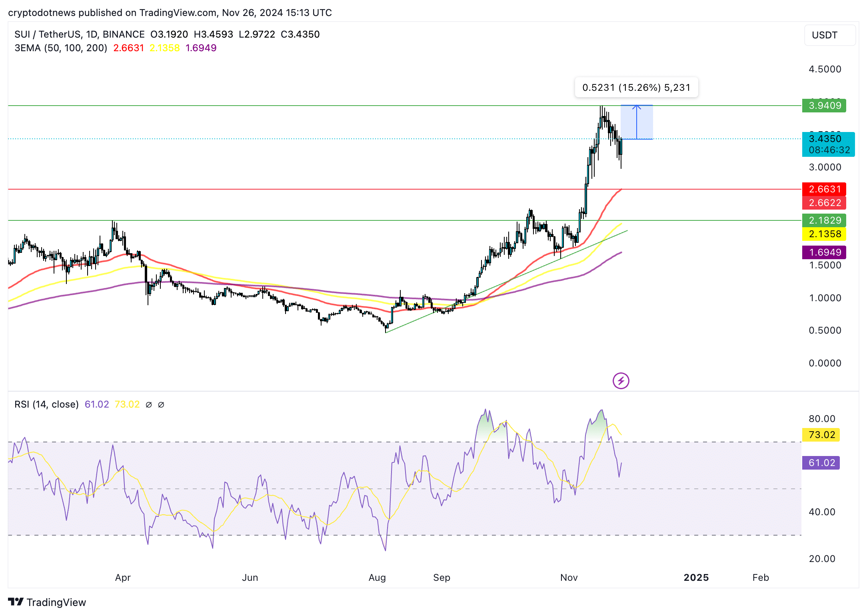Click the yellow 2.1358 EMA label

click(824, 234)
